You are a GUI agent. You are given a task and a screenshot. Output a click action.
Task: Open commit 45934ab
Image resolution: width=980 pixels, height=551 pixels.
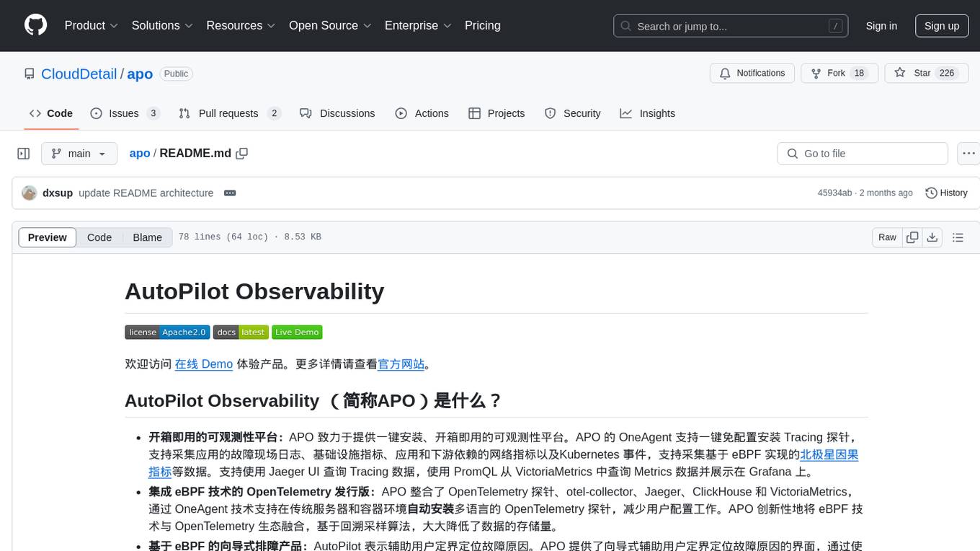[x=834, y=193]
